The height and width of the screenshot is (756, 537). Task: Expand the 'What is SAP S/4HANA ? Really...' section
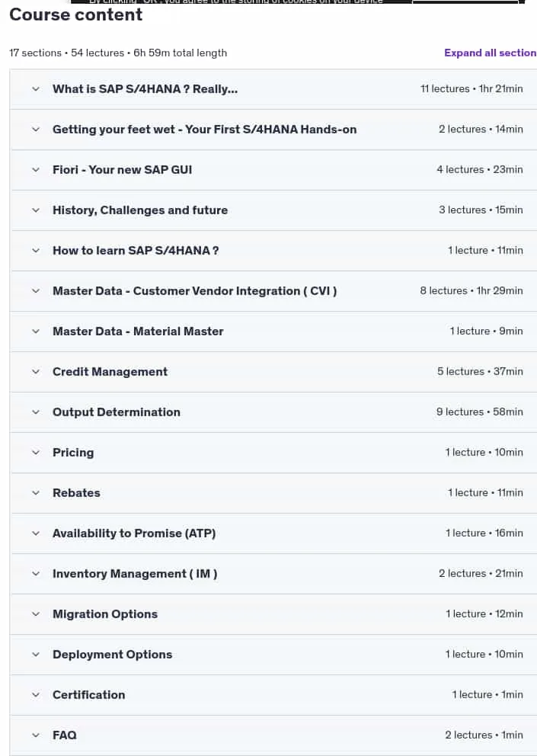pyautogui.click(x=273, y=89)
